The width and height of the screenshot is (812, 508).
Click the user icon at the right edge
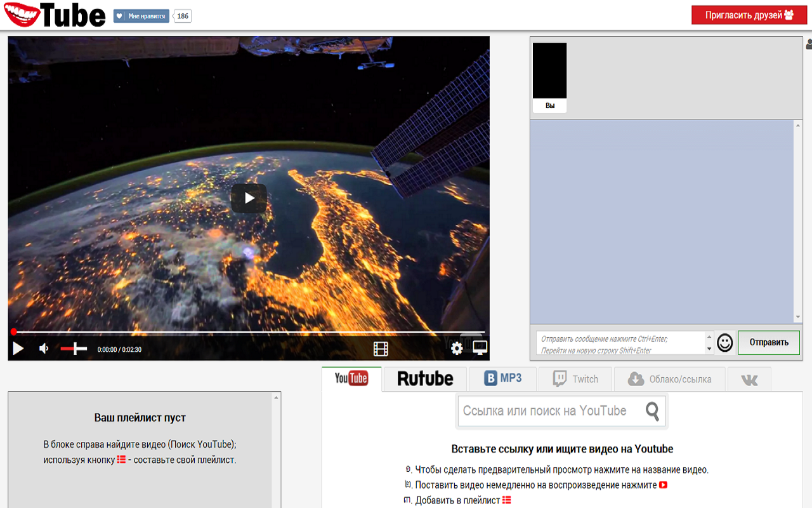[x=809, y=44]
